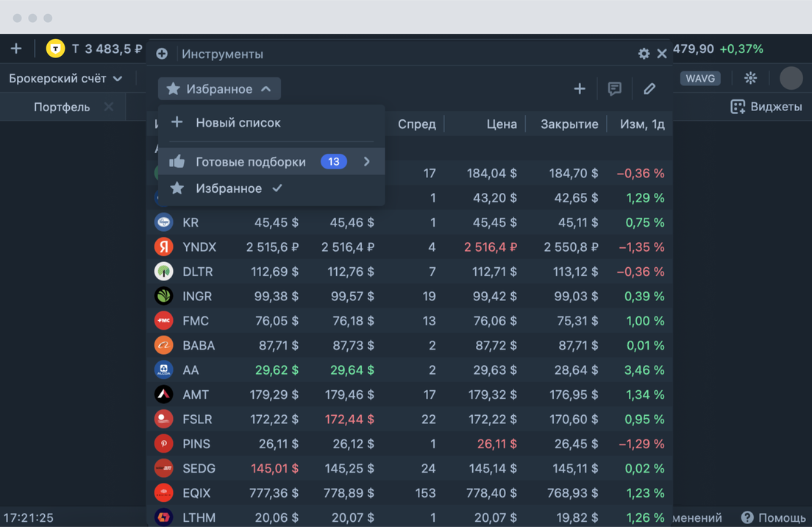
Task: Select the EQIX logo icon
Action: [x=163, y=493]
